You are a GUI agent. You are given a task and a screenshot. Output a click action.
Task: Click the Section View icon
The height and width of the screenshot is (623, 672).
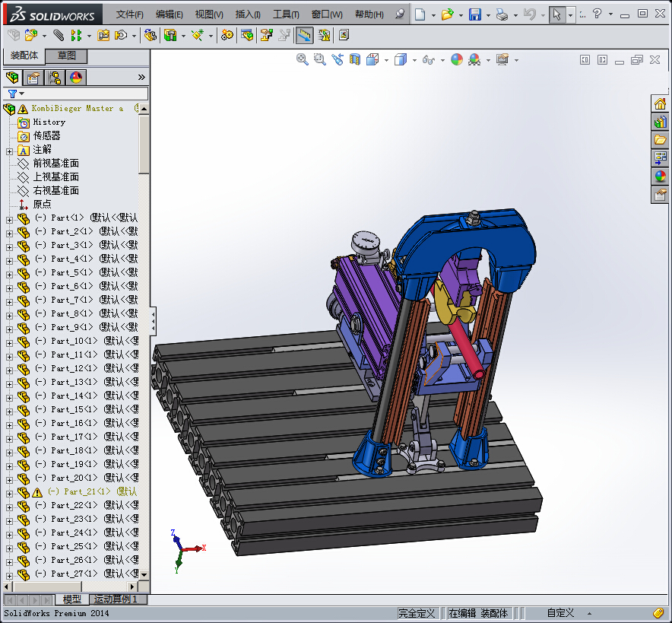coord(354,60)
